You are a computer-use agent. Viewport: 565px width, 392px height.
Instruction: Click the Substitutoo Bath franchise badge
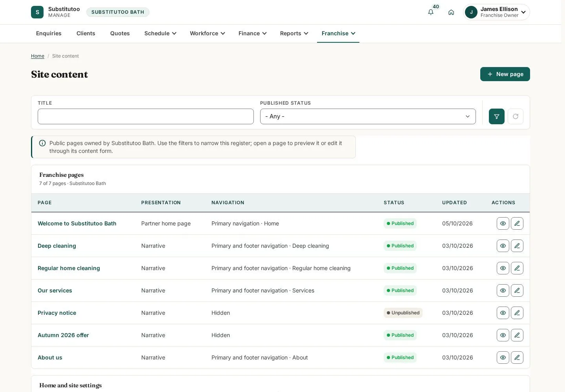tap(118, 12)
